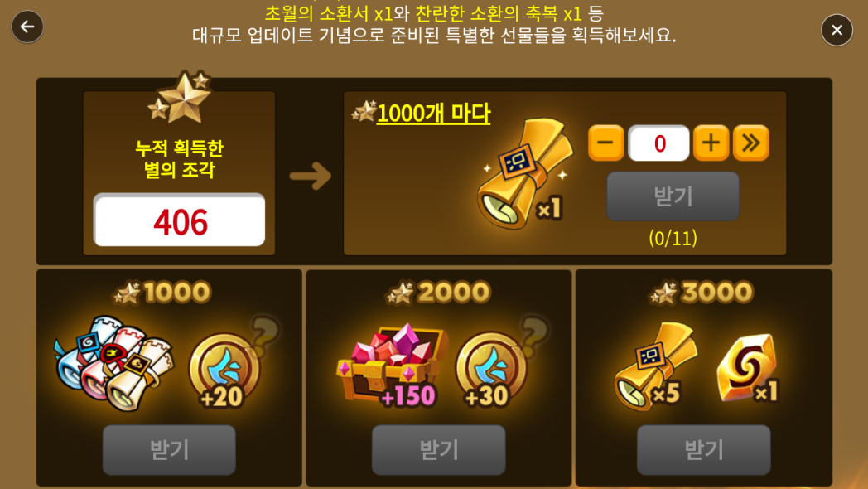Tap the big star fragment icon
This screenshot has width=868, height=489.
coord(180,98)
